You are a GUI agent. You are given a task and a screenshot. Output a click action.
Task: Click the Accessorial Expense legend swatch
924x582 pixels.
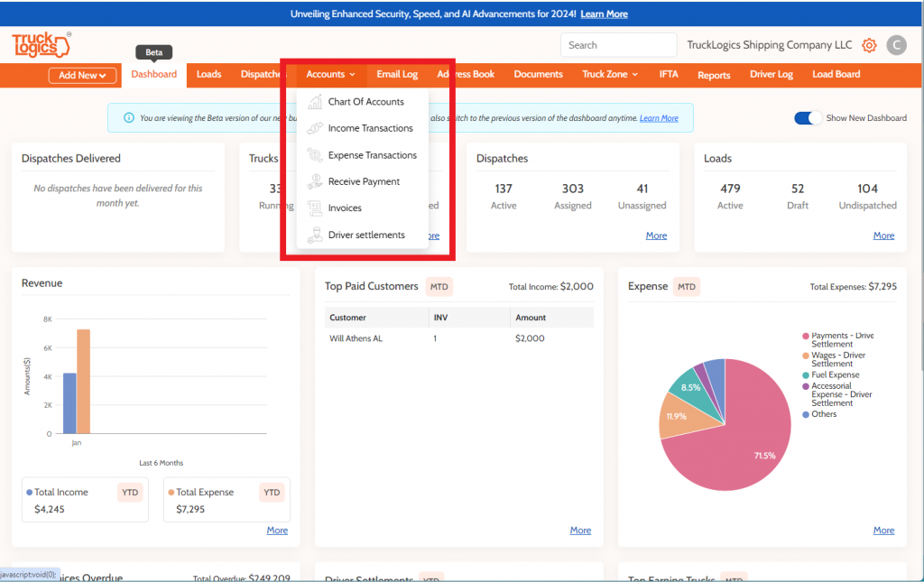pyautogui.click(x=806, y=386)
